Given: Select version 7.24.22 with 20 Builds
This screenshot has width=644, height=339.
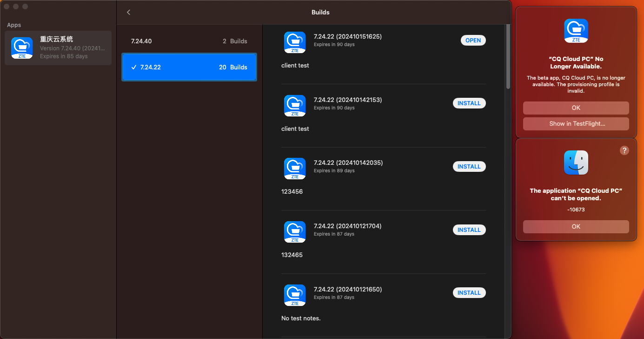Looking at the screenshot, I should click(x=189, y=67).
